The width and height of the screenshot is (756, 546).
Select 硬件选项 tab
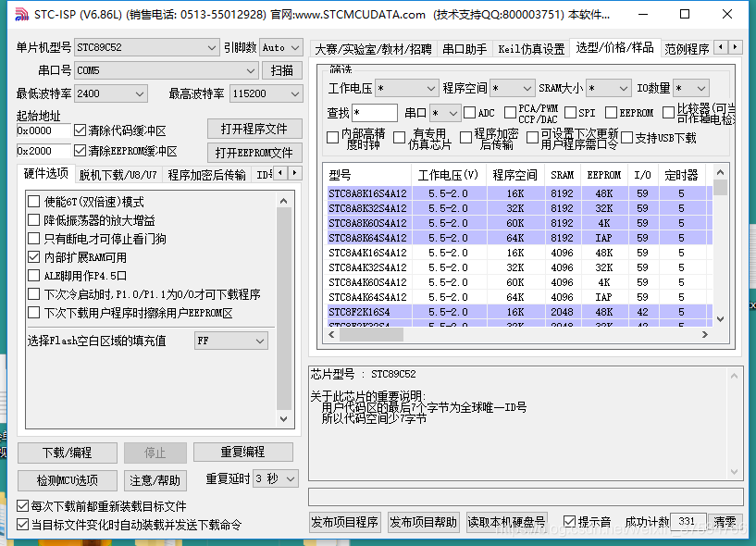45,173
